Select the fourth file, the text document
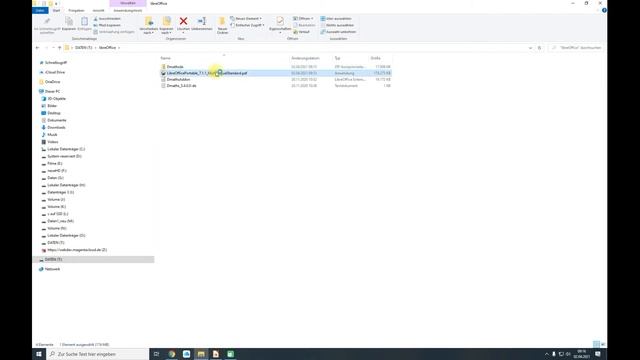The height and width of the screenshot is (360, 640). click(276, 86)
